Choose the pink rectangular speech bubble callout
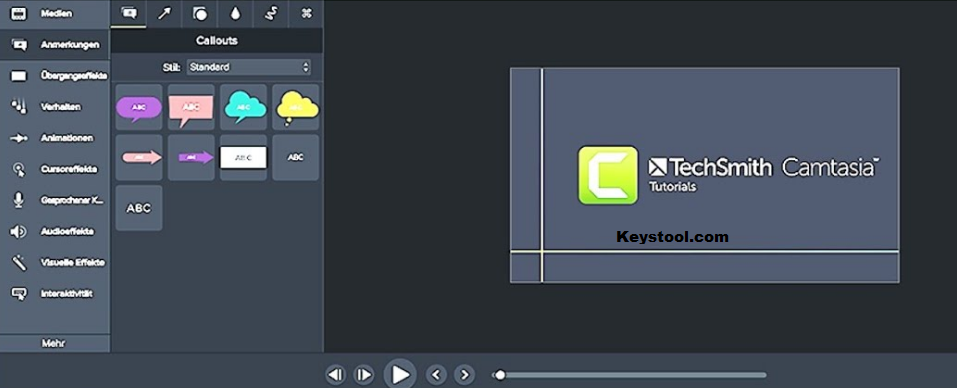The image size is (957, 388). 191,107
